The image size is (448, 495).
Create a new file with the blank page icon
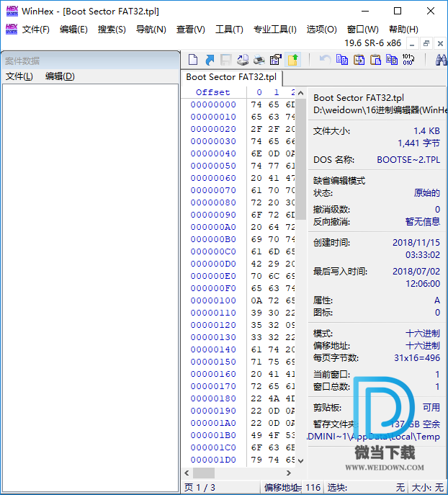[193, 60]
